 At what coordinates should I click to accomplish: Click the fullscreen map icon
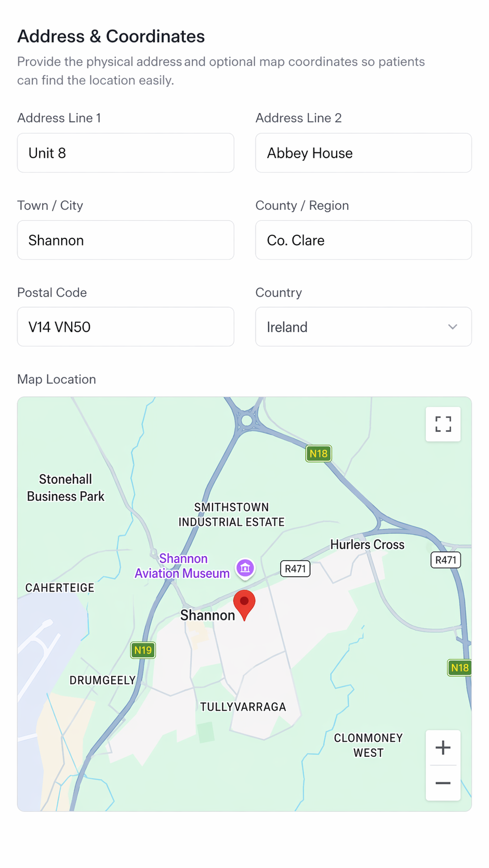coord(443,424)
